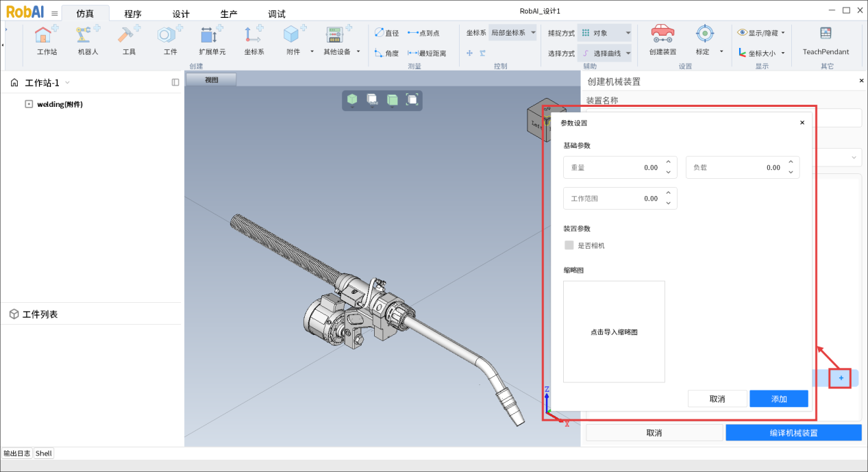The width and height of the screenshot is (868, 472).
Task: Close the 创建机械装置 panel
Action: (x=862, y=81)
